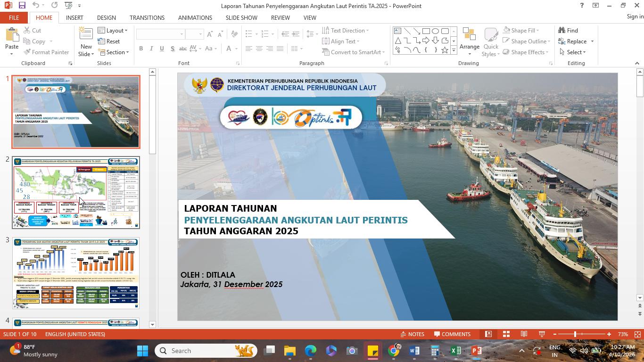Viewport: 644px width, 362px height.
Task: Open the ANIMATIONS tab
Action: click(195, 17)
